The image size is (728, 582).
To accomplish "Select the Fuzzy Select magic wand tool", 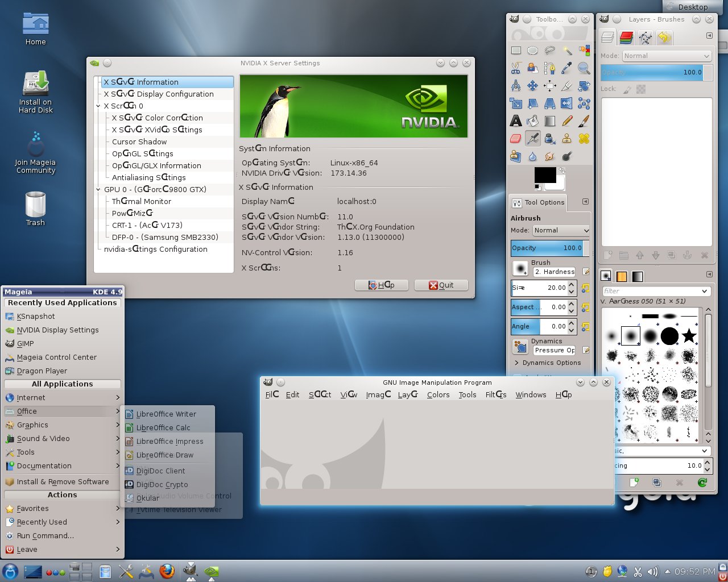I will (566, 51).
